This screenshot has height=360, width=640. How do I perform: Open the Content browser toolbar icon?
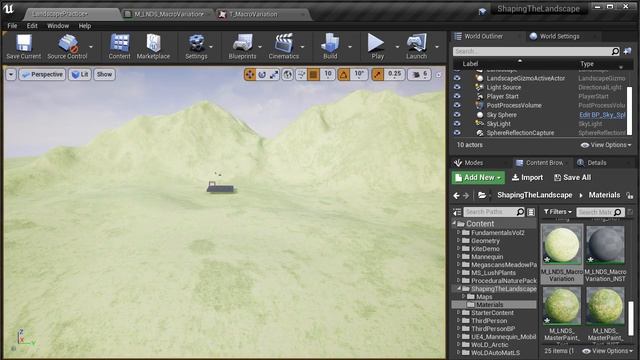coord(120,47)
